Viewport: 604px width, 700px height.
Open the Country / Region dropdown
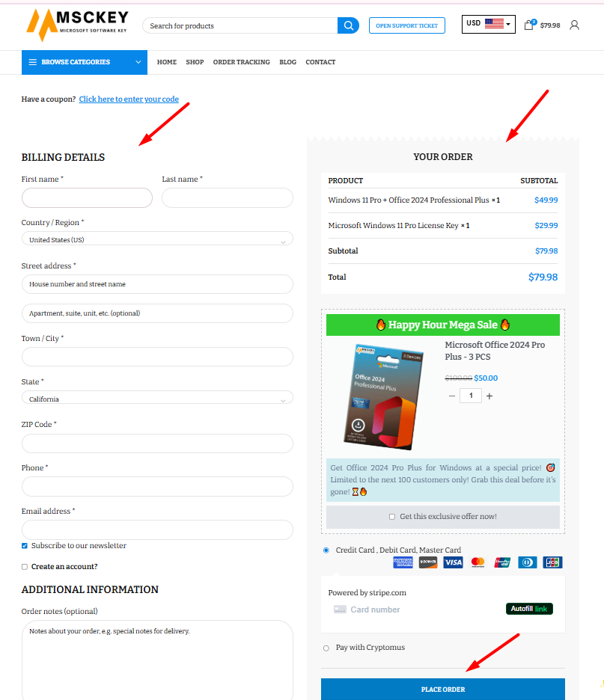157,239
